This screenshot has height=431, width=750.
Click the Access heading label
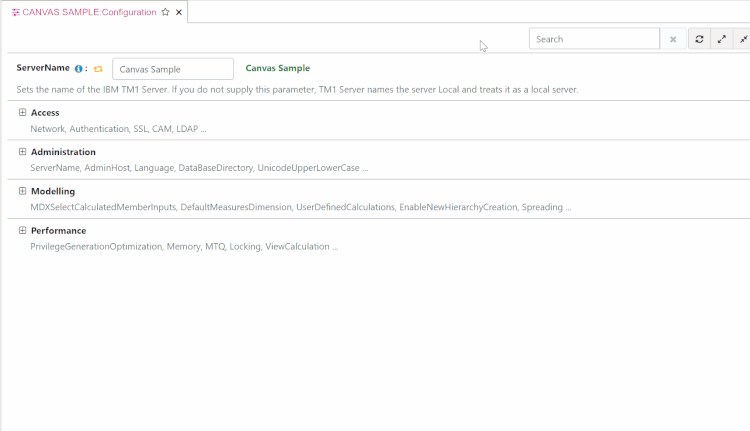(x=45, y=113)
